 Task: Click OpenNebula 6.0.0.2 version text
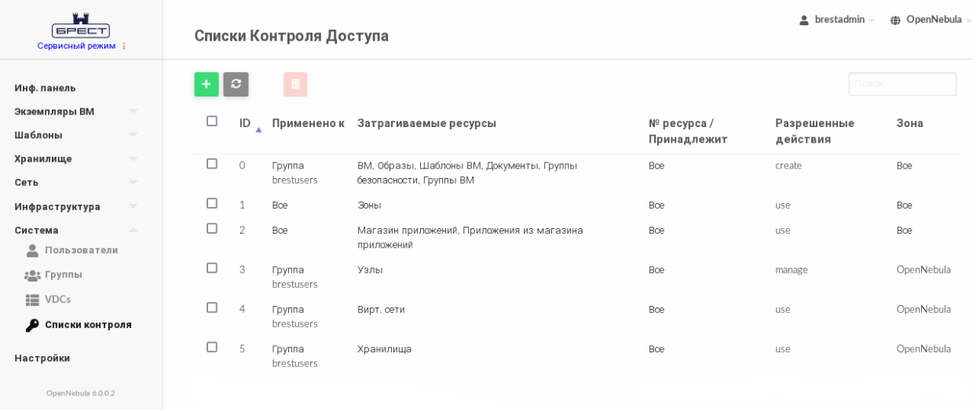(81, 395)
